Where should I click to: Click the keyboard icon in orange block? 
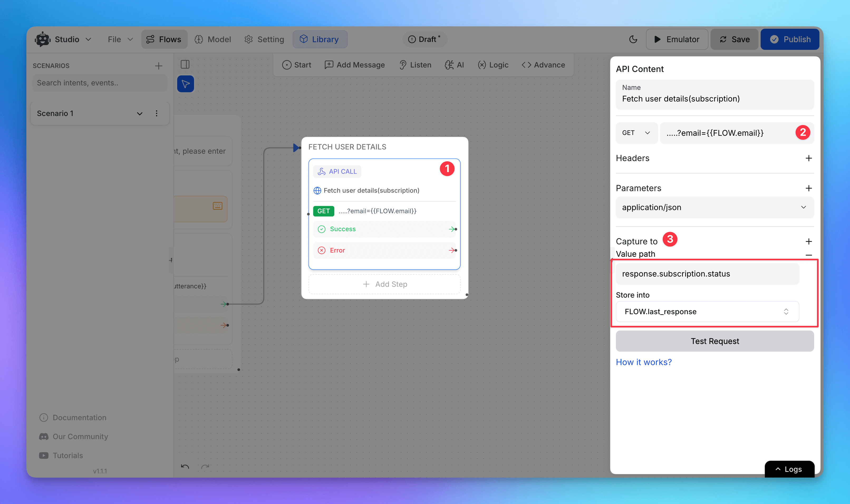[x=217, y=206]
